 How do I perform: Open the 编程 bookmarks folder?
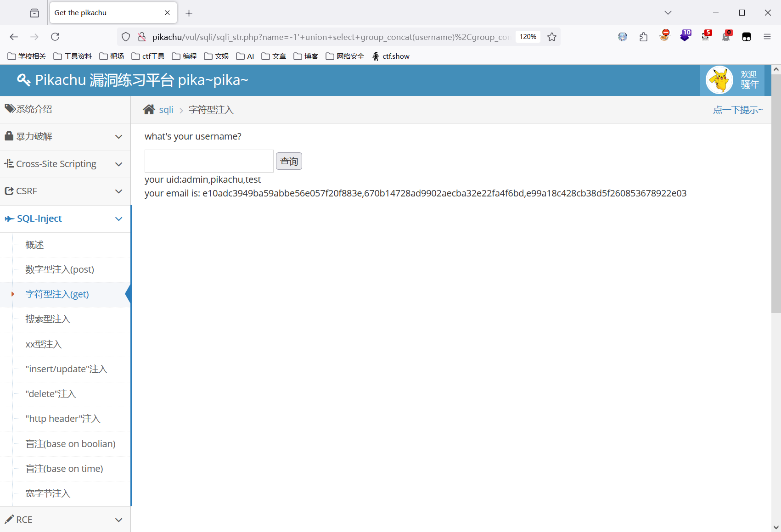[184, 56]
